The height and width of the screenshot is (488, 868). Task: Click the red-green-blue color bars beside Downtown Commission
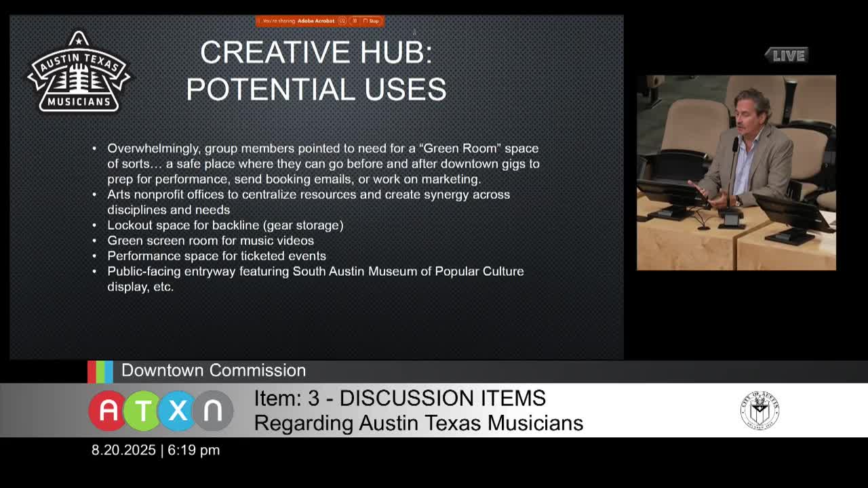(100, 371)
